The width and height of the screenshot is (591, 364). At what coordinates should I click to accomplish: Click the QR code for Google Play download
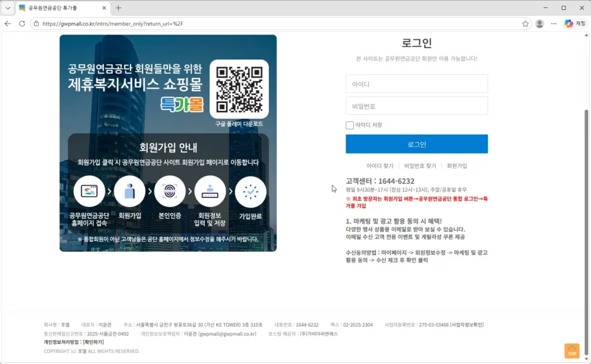[239, 89]
